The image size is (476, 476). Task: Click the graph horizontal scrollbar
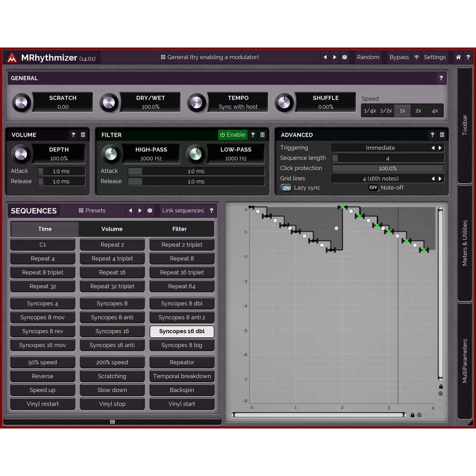click(319, 415)
